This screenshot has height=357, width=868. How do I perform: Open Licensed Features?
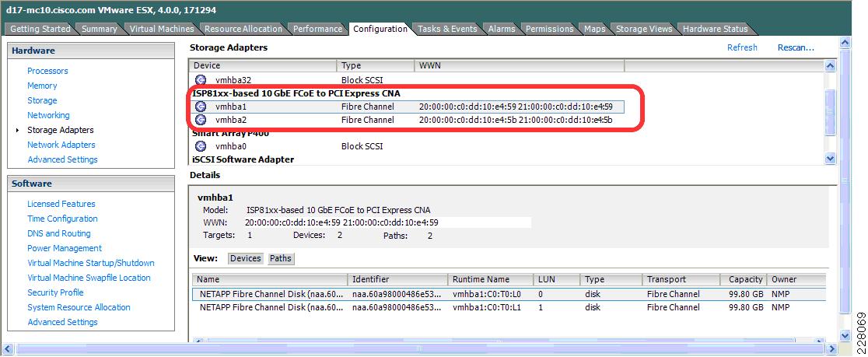point(61,204)
